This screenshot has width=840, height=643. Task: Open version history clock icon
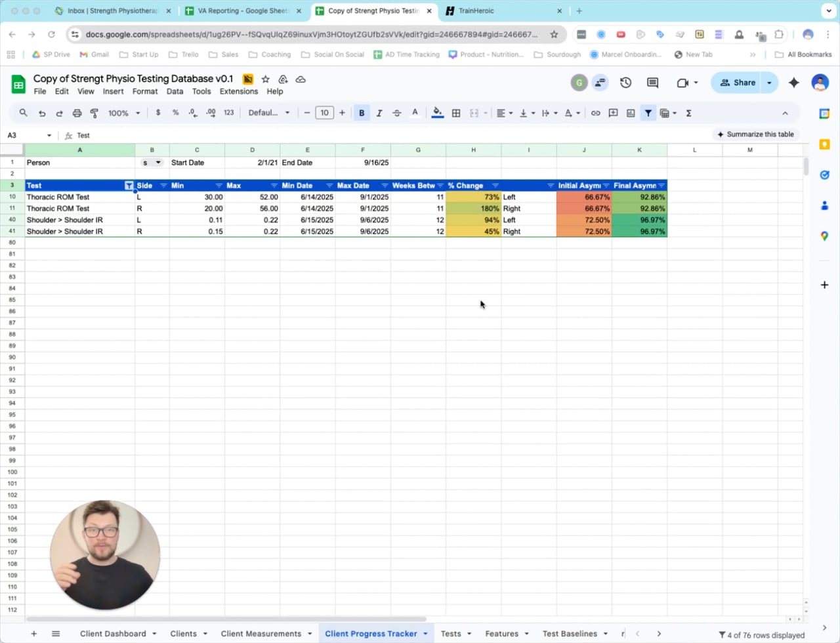click(x=626, y=83)
